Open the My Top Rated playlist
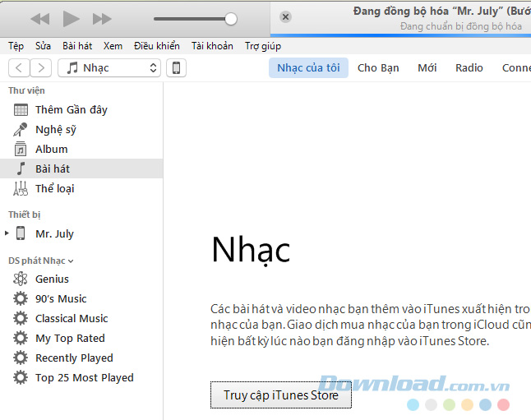The height and width of the screenshot is (420, 531). [x=81, y=338]
